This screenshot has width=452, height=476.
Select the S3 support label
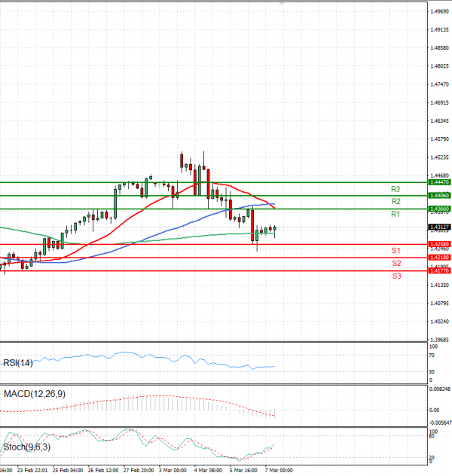pos(396,276)
